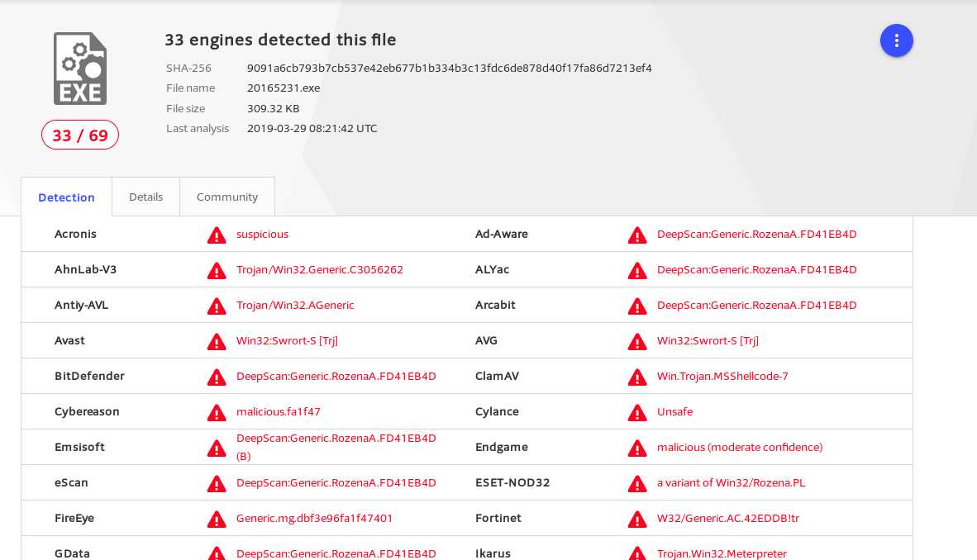The image size is (977, 560).
Task: Click the warning icon in the Ad-Aware row
Action: [x=636, y=235]
